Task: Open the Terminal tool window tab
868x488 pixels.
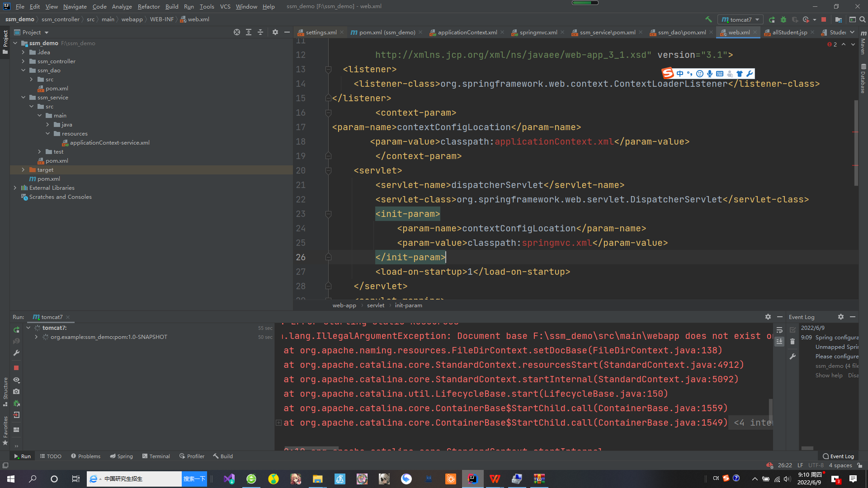Action: (156, 456)
